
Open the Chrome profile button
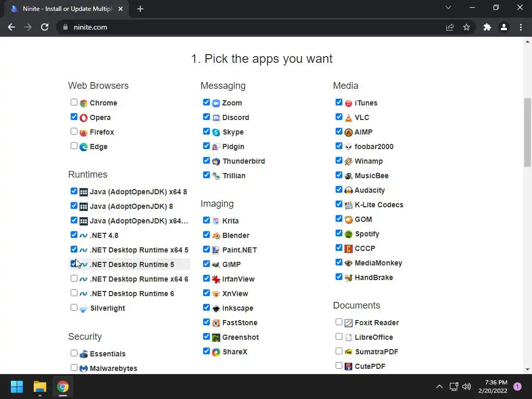click(x=504, y=27)
